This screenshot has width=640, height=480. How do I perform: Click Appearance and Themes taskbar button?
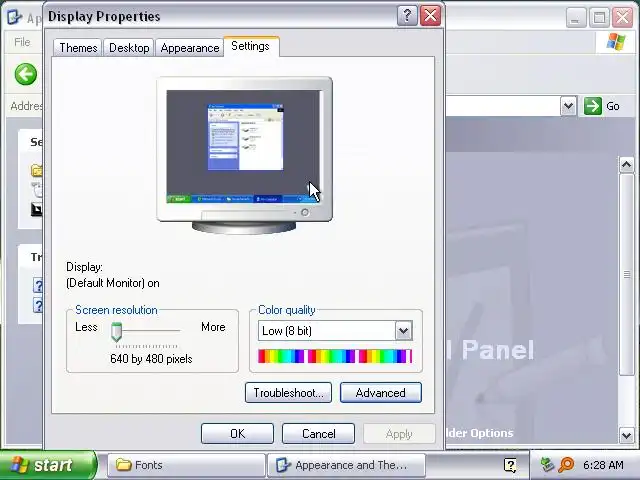(347, 465)
